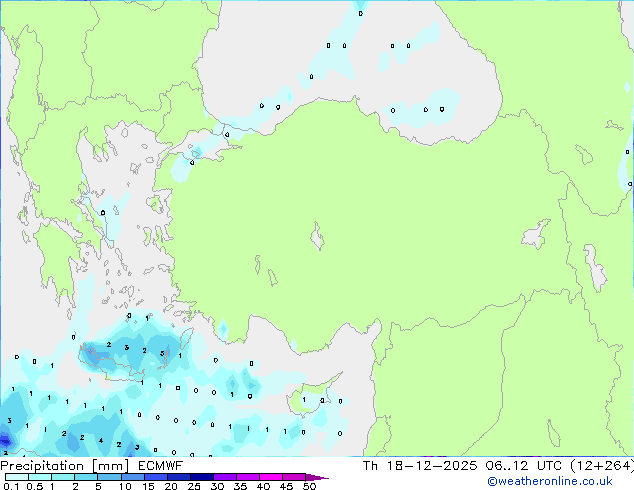Click the '25' legend scale value
Image resolution: width=634 pixels, height=490 pixels.
click(x=194, y=486)
